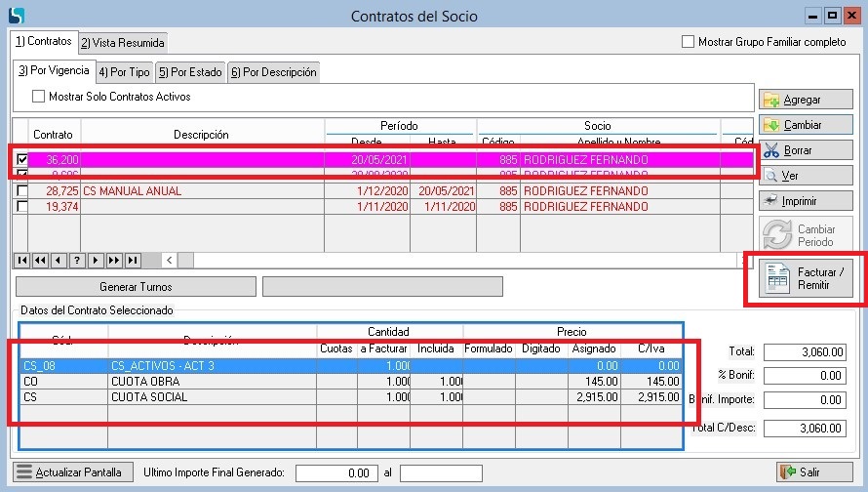Viewport: 868px width, 492px height.
Task: Jump to first record in grid navigator
Action: pos(23,261)
